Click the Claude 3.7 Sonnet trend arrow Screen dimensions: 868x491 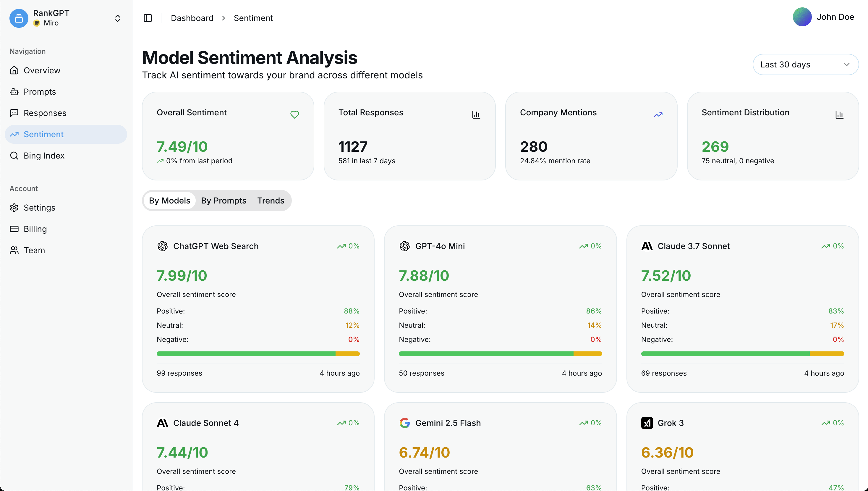click(825, 246)
